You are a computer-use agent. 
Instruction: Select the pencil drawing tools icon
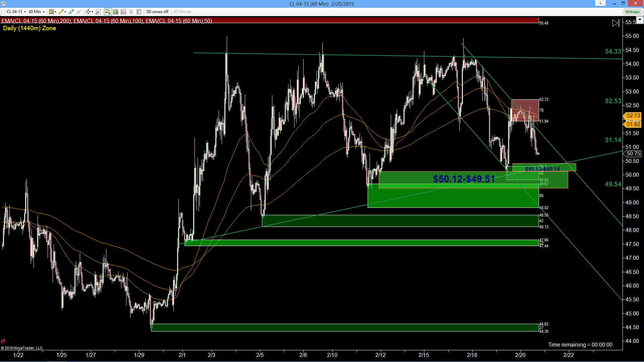click(x=61, y=12)
